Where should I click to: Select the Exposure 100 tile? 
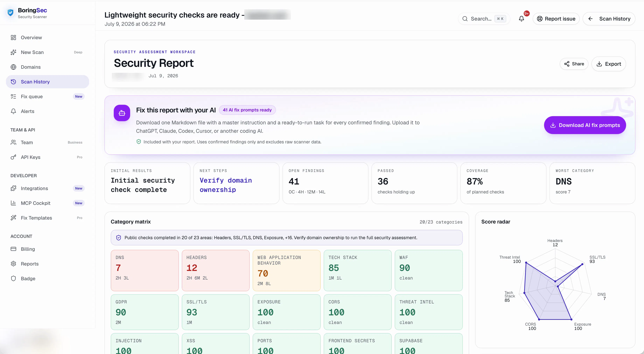coord(287,312)
